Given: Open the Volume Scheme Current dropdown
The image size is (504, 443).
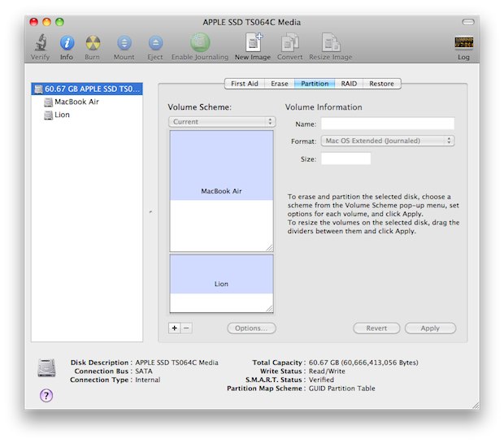Looking at the screenshot, I should pyautogui.click(x=222, y=121).
